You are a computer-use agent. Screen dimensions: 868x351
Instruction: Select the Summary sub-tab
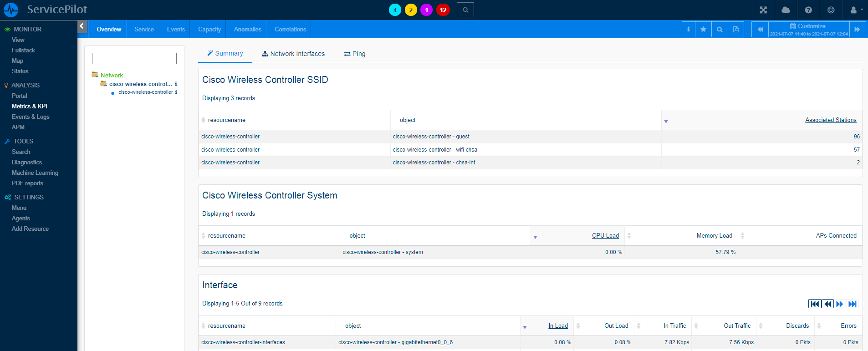pos(225,53)
